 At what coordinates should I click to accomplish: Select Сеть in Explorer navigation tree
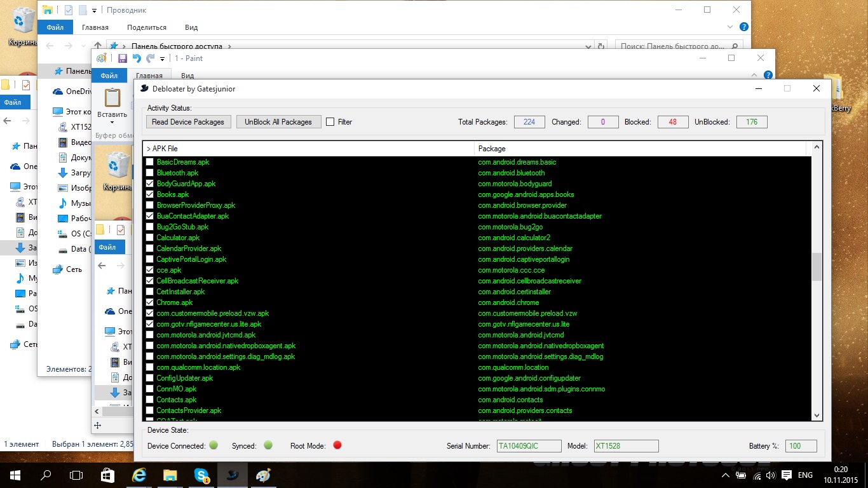coord(74,269)
